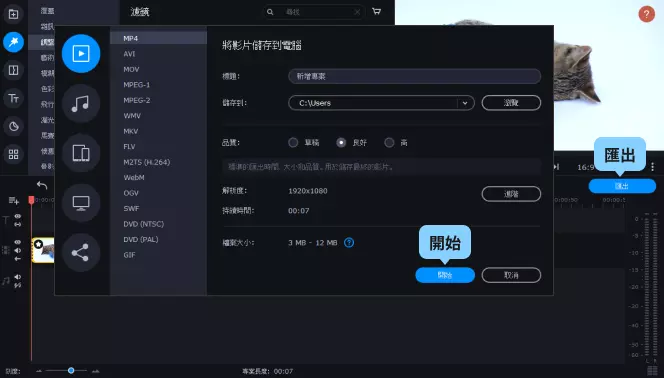Toggle the title track link icon
The image size is (664, 378).
coord(17,224)
